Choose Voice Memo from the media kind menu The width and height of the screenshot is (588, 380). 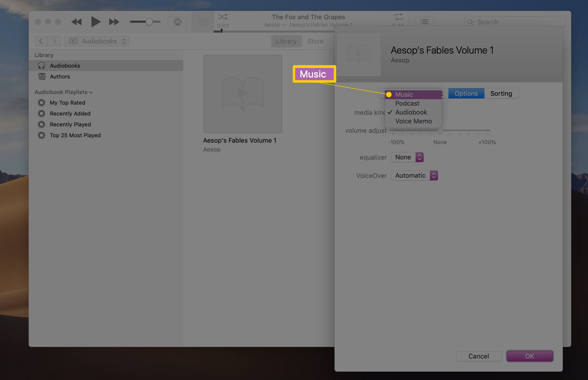(x=413, y=121)
